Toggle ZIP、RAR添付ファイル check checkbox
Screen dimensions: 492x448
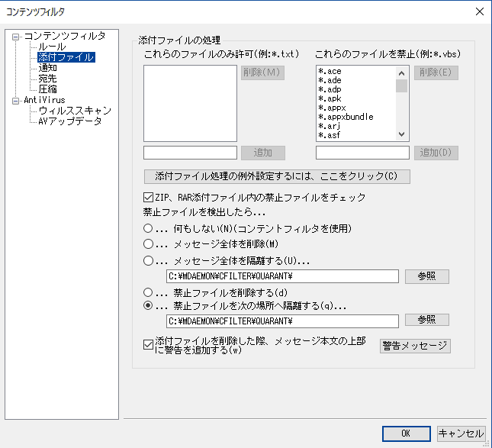tap(148, 198)
